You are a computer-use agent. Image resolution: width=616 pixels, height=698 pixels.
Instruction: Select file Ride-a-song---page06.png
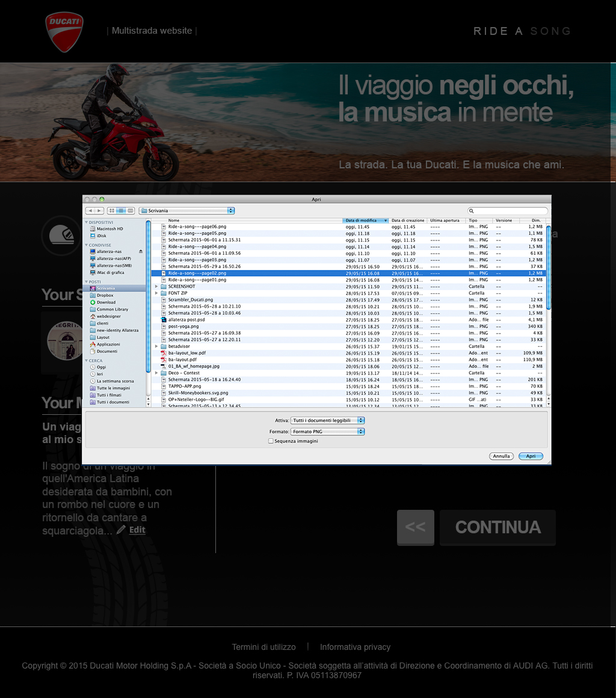coord(348,227)
